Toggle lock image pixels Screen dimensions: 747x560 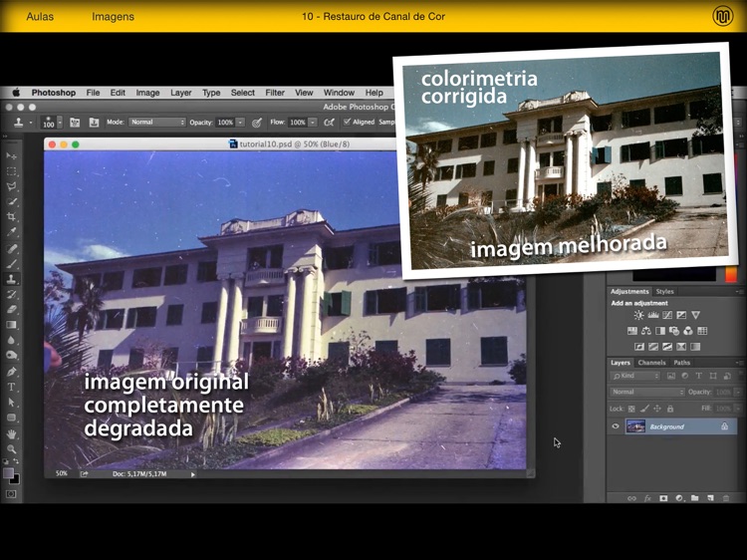[x=644, y=409]
